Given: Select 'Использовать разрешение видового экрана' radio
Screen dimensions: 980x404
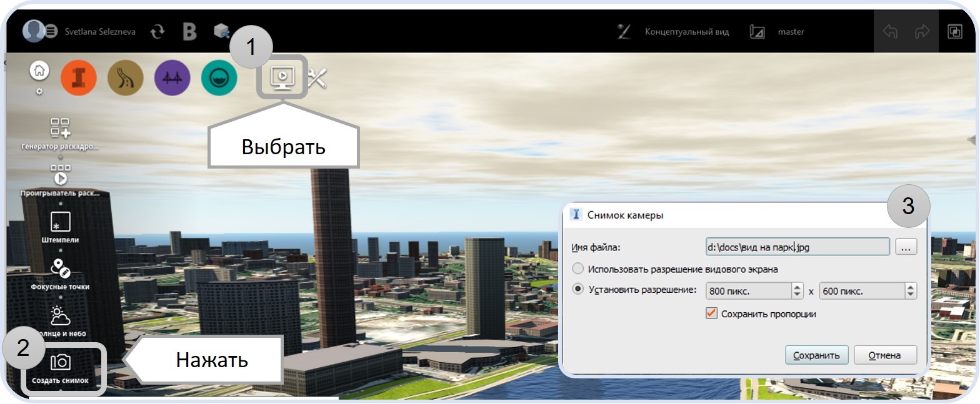Looking at the screenshot, I should (x=578, y=269).
